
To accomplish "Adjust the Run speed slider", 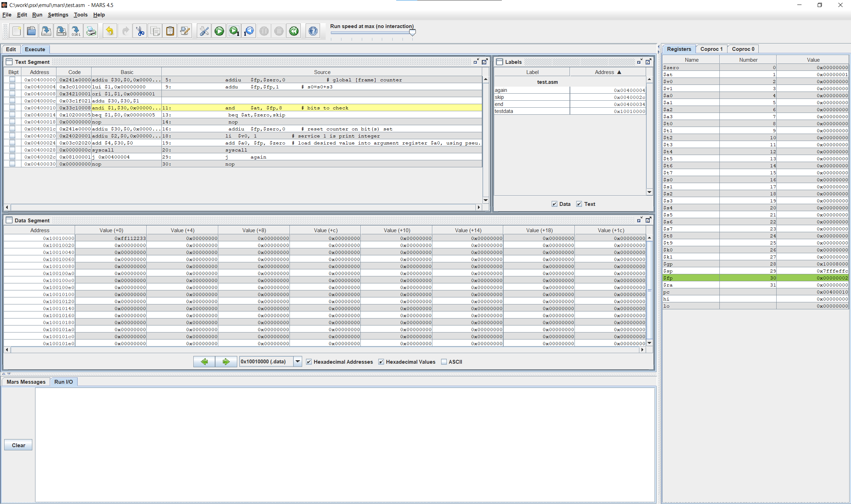I will (x=412, y=33).
